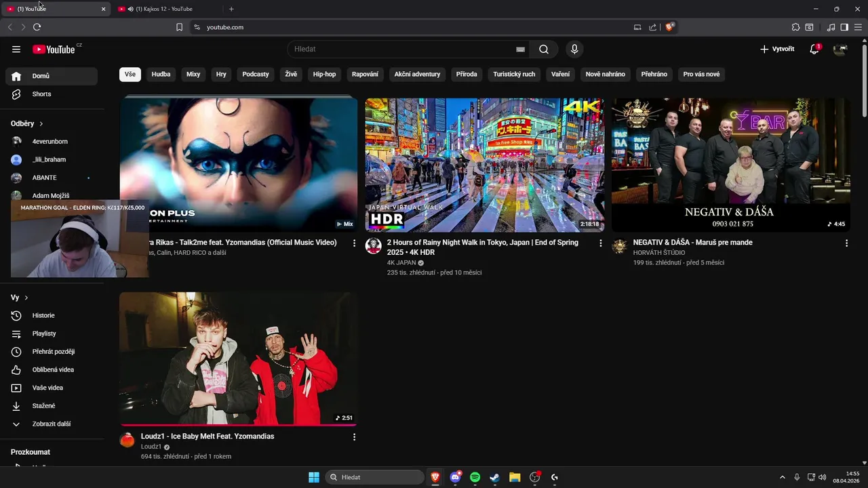Open a new browser tab
The width and height of the screenshot is (868, 488).
point(231,9)
